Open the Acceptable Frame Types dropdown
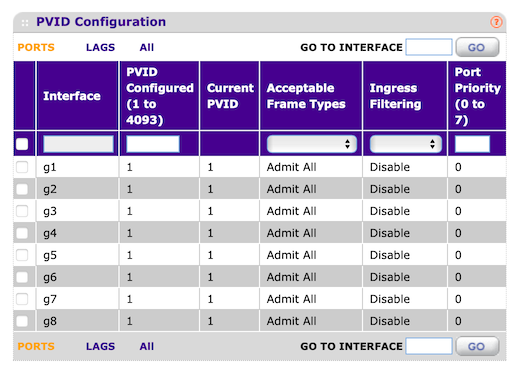Screen dimensions: 519x368 [312, 144]
